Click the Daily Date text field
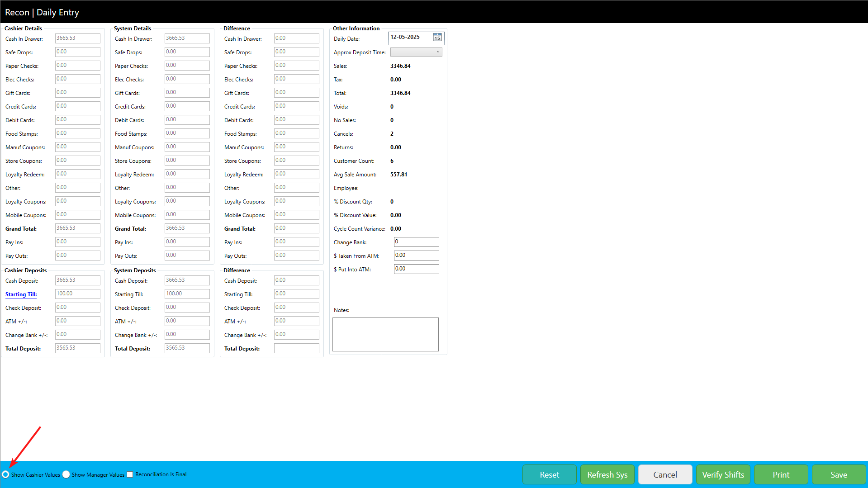Image resolution: width=868 pixels, height=488 pixels. (410, 38)
